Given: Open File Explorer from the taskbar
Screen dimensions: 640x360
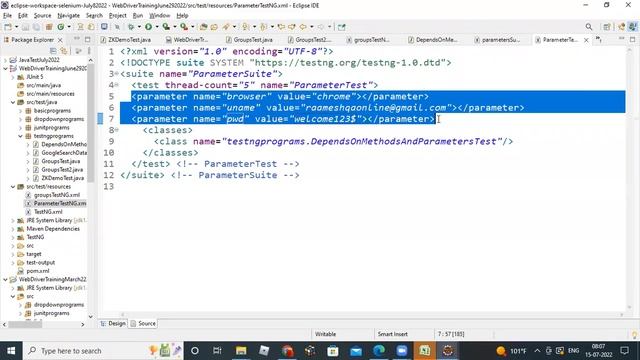Looking at the screenshot, I should (x=241, y=351).
